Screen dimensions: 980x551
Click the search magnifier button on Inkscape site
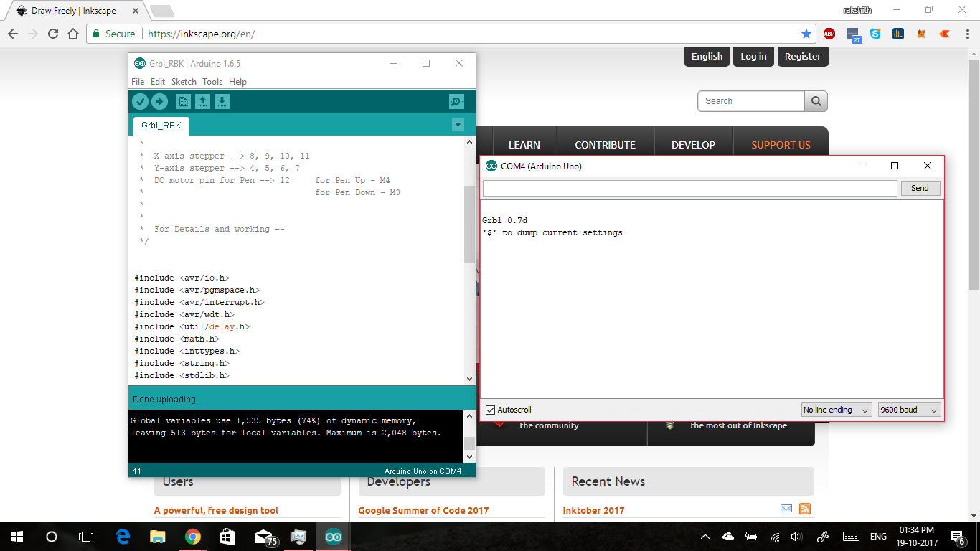point(816,101)
